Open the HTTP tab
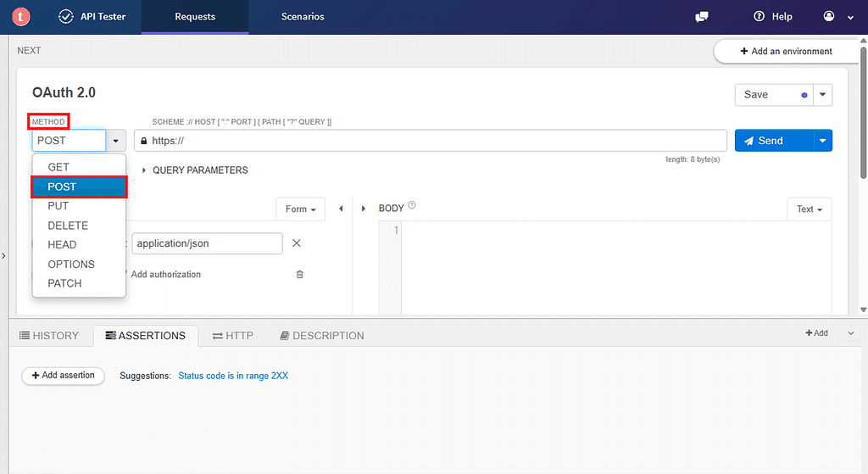The height and width of the screenshot is (474, 868). coord(233,336)
